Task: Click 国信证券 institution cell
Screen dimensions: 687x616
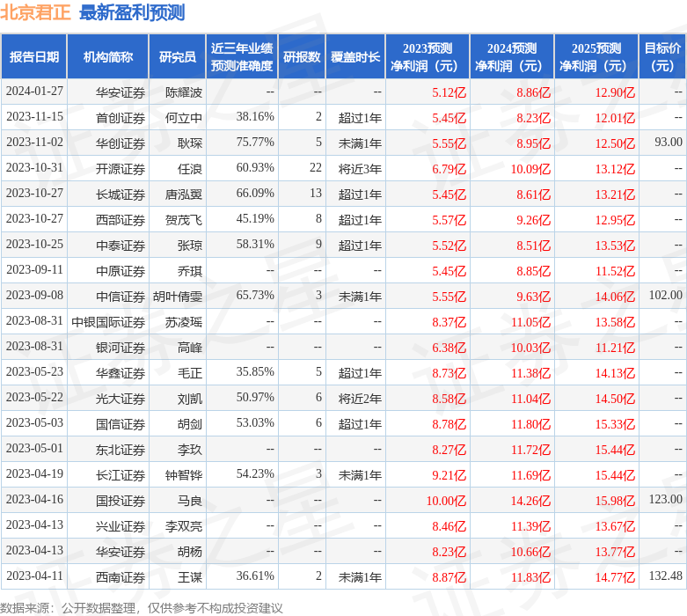Action: pyautogui.click(x=121, y=424)
